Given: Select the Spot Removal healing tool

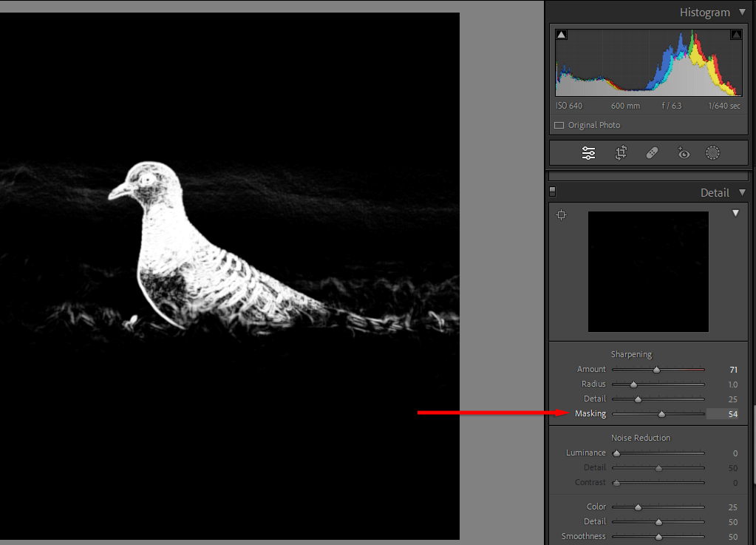Looking at the screenshot, I should (x=652, y=153).
